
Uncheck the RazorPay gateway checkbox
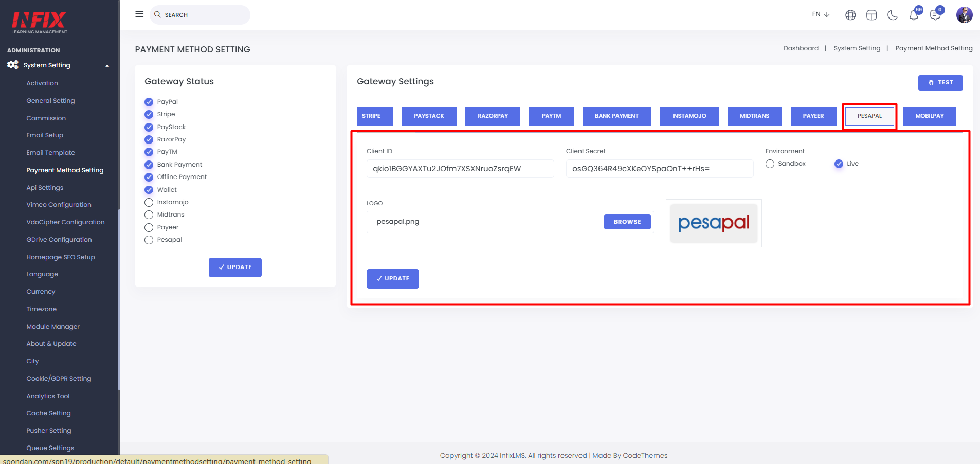coord(149,139)
